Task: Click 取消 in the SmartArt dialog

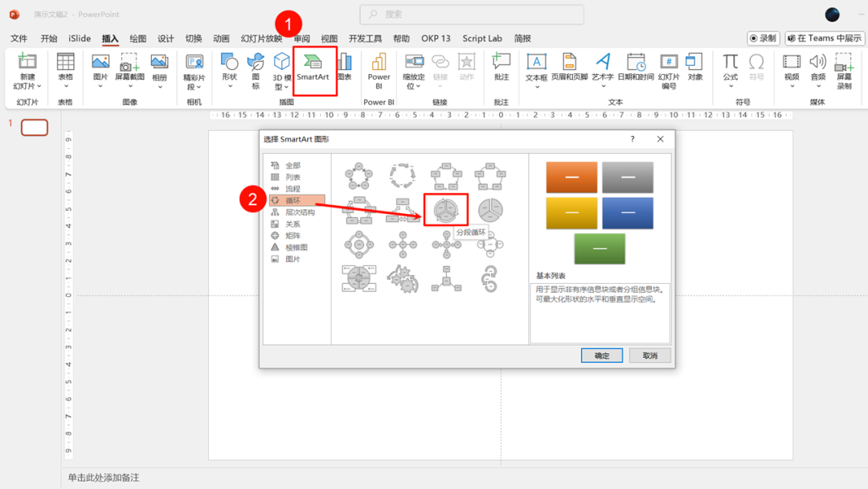Action: point(650,355)
